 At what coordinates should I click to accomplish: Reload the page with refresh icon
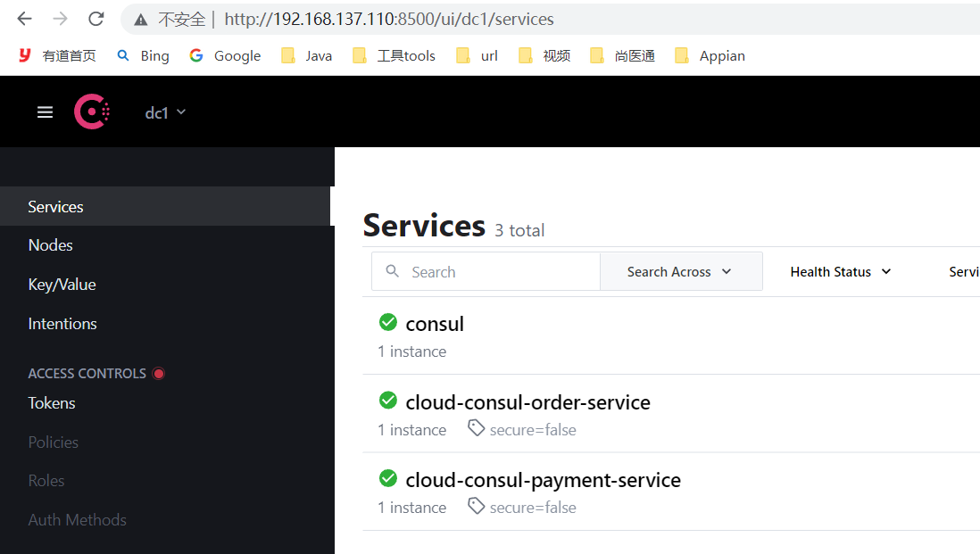96,19
